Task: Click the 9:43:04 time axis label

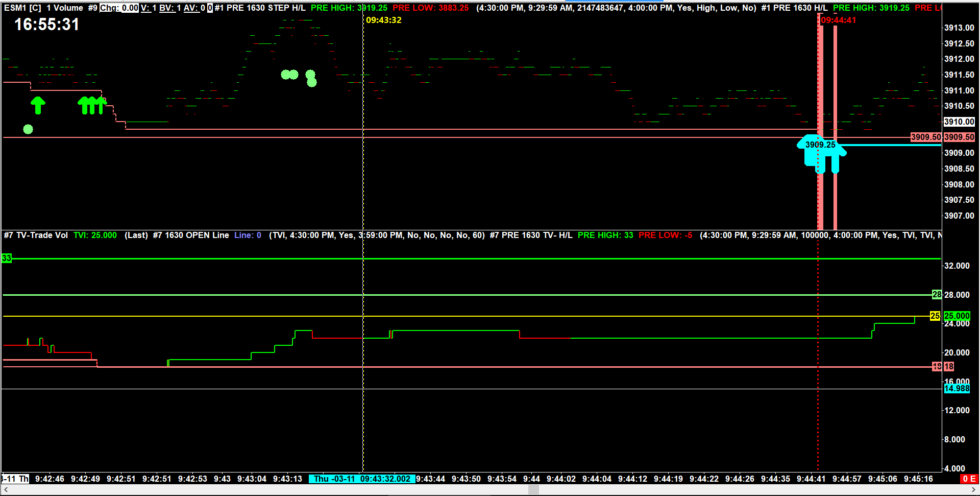Action: pyautogui.click(x=252, y=479)
